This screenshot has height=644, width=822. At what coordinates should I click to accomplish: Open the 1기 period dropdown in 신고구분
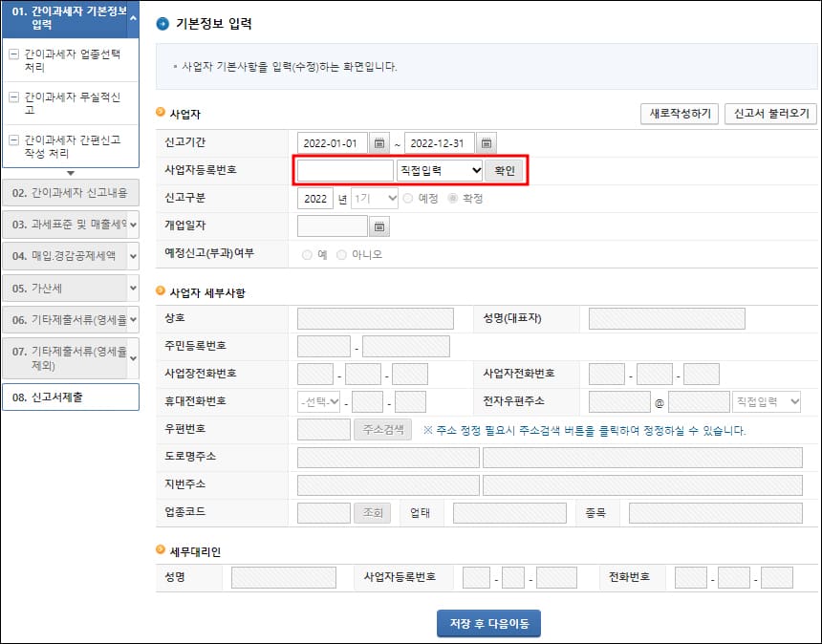click(x=373, y=199)
